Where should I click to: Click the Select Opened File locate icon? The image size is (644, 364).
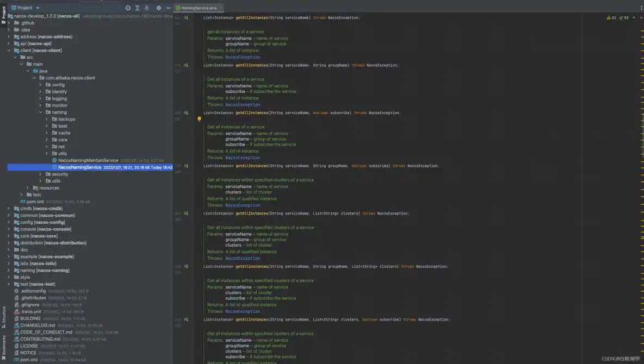coord(128,8)
